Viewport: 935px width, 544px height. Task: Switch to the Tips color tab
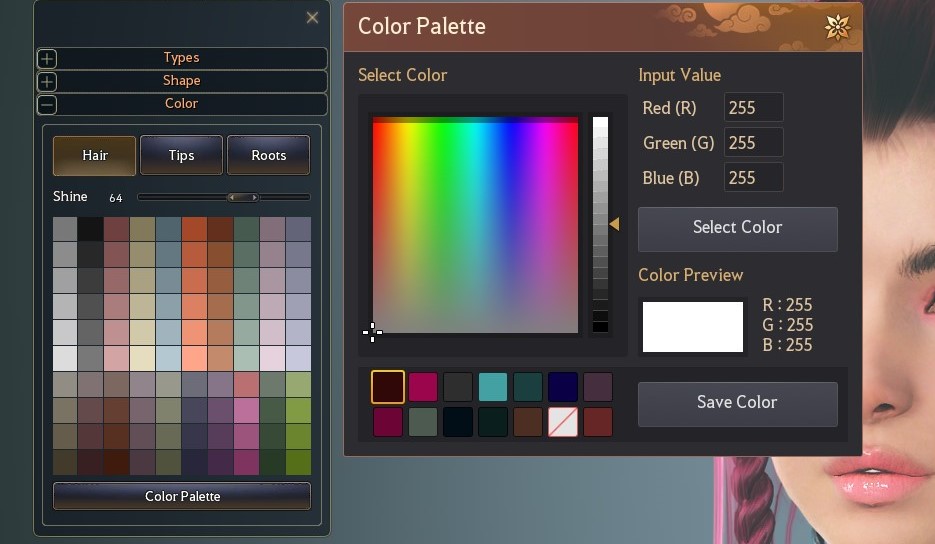181,156
